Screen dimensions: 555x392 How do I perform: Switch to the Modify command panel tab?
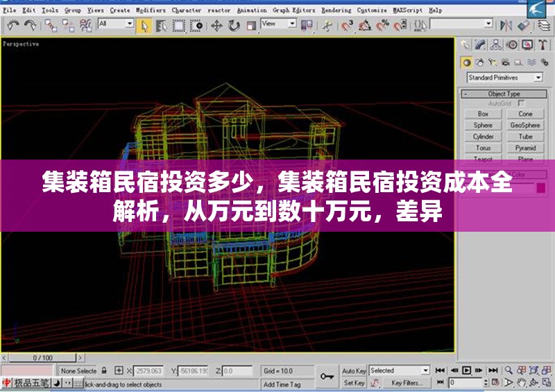480,44
